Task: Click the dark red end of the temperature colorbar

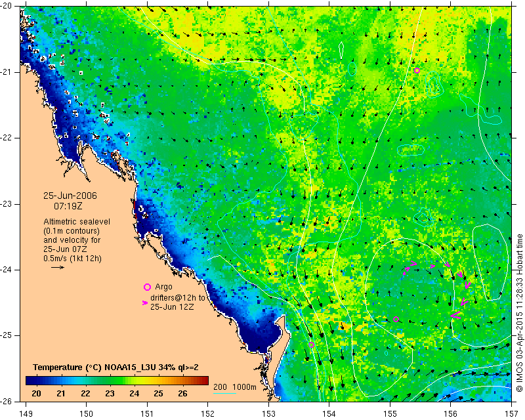Action: click(203, 381)
